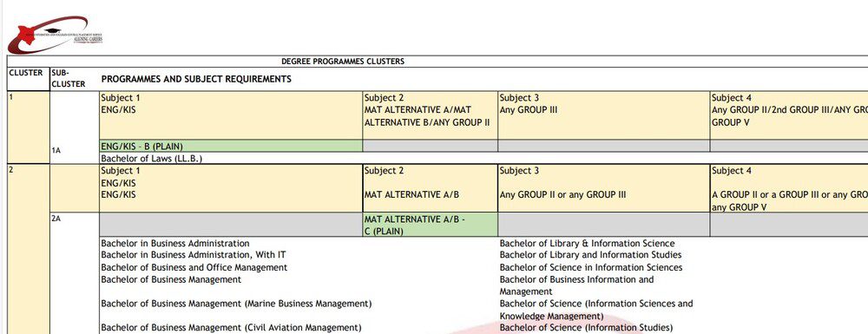Select 'Marine Business Management' programme line
Viewport: 868px width, 334px height.
236,304
